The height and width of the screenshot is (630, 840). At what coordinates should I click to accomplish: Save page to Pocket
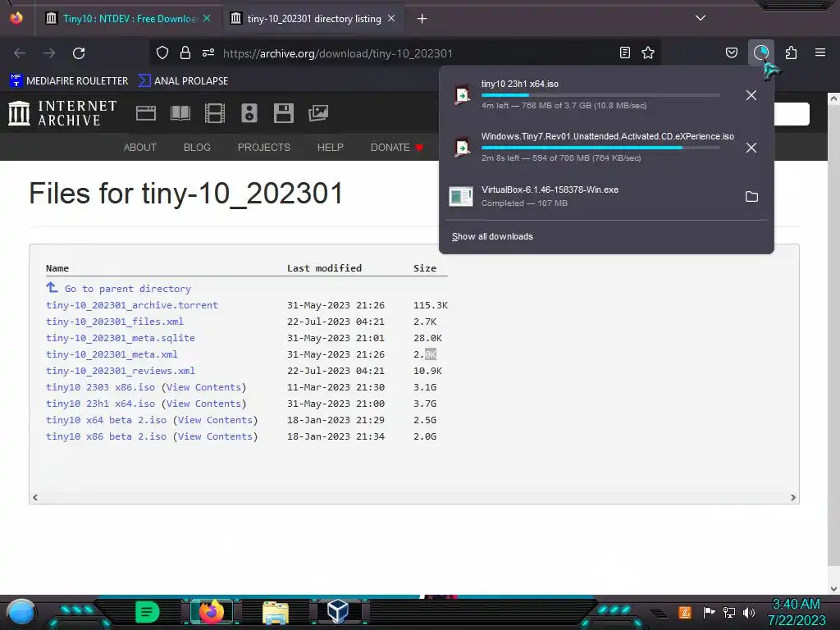pos(731,52)
